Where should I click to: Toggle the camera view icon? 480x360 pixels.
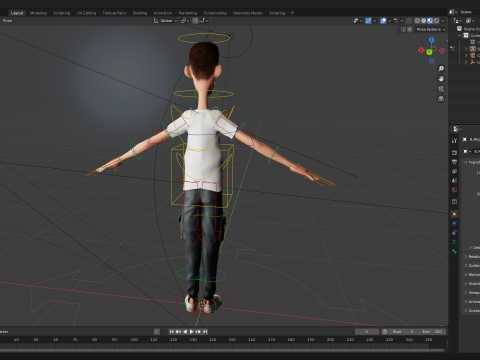click(441, 89)
